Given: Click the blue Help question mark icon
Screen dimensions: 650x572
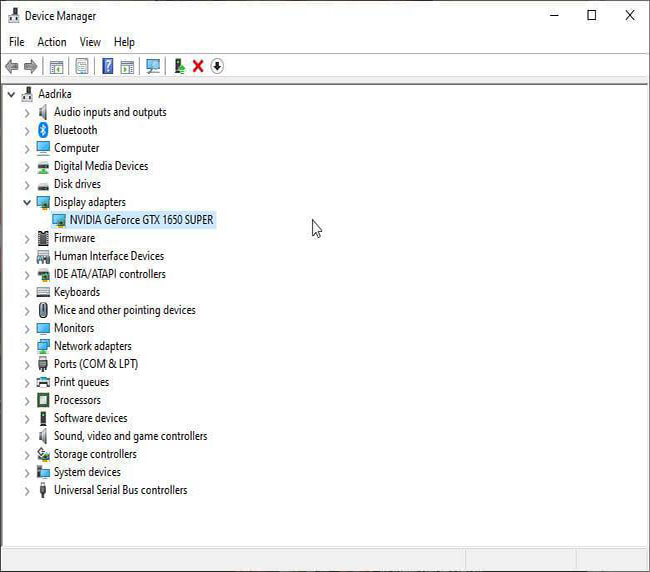Looking at the screenshot, I should click(x=107, y=66).
